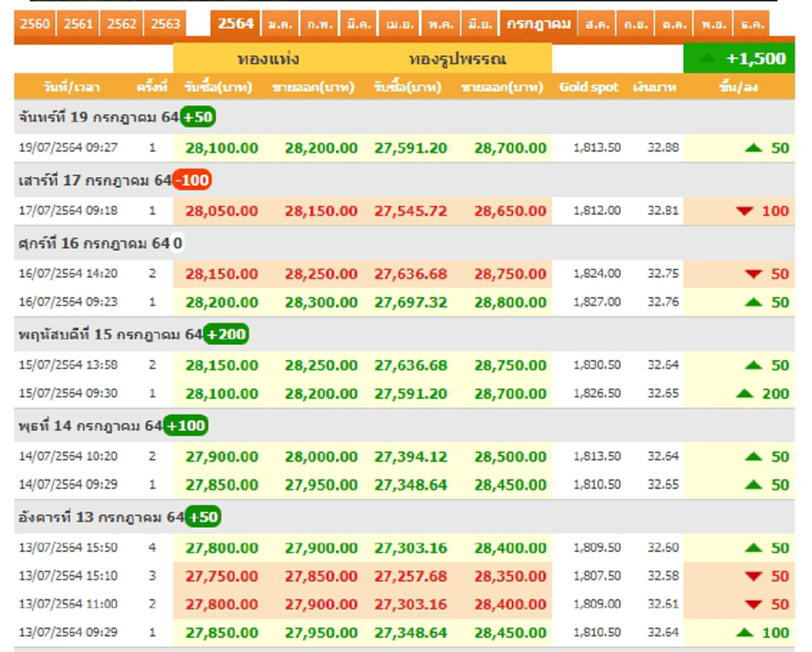The image size is (812, 652).
Task: Click the ครั้งที่ column header
Action: 151,87
